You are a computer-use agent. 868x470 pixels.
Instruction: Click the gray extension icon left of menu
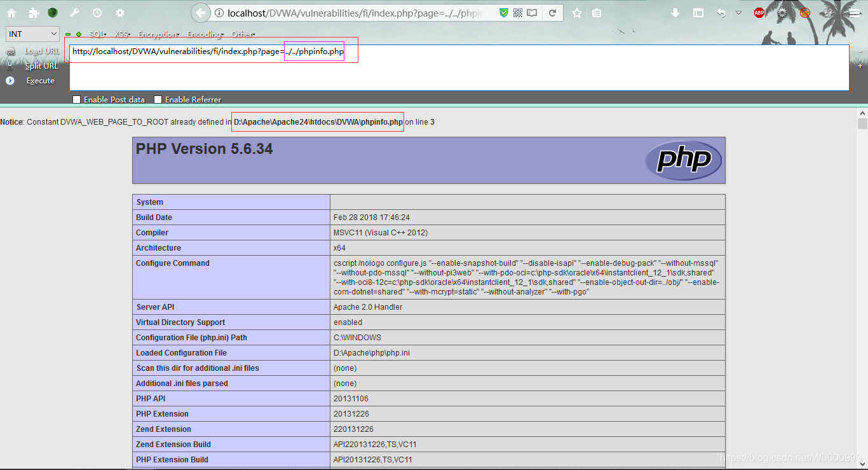pyautogui.click(x=827, y=13)
